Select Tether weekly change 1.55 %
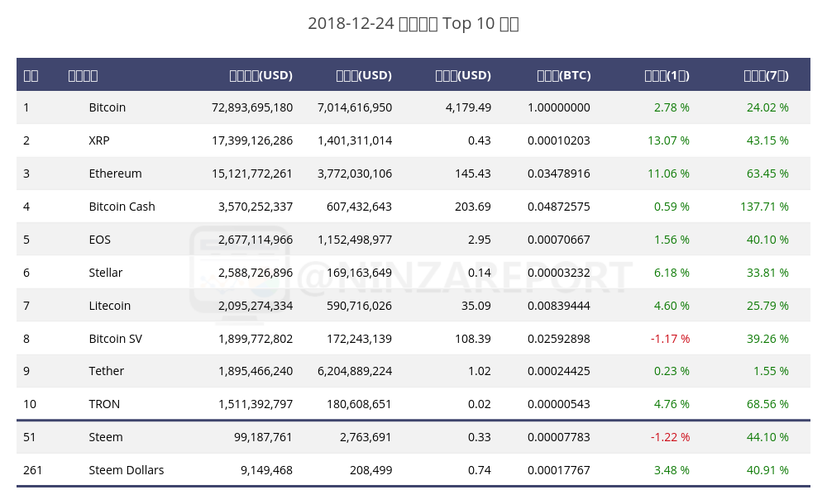The image size is (827, 504). (x=771, y=371)
